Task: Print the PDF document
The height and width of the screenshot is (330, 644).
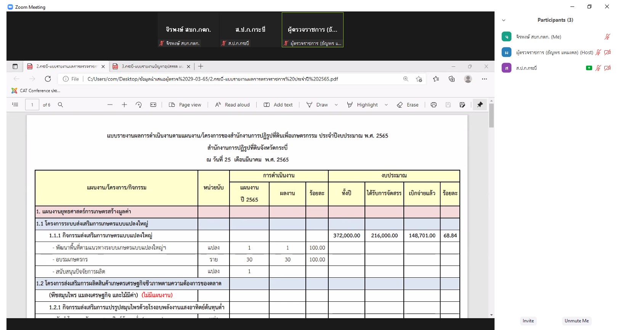Action: [434, 105]
